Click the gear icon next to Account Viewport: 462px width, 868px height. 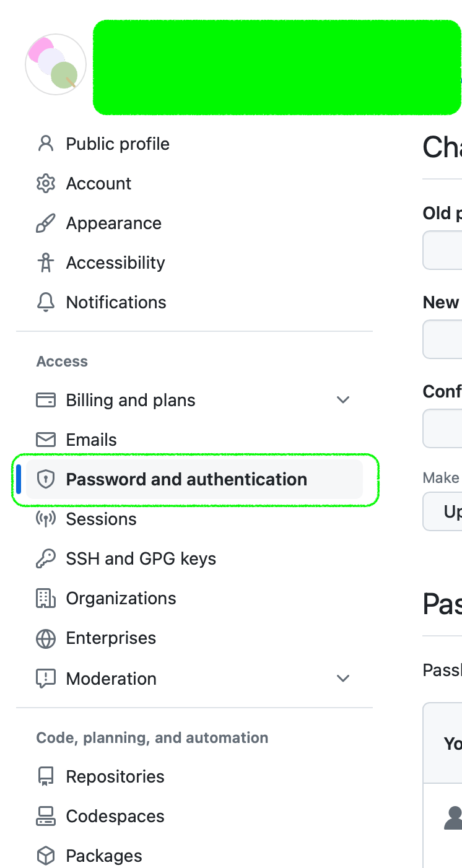point(46,183)
